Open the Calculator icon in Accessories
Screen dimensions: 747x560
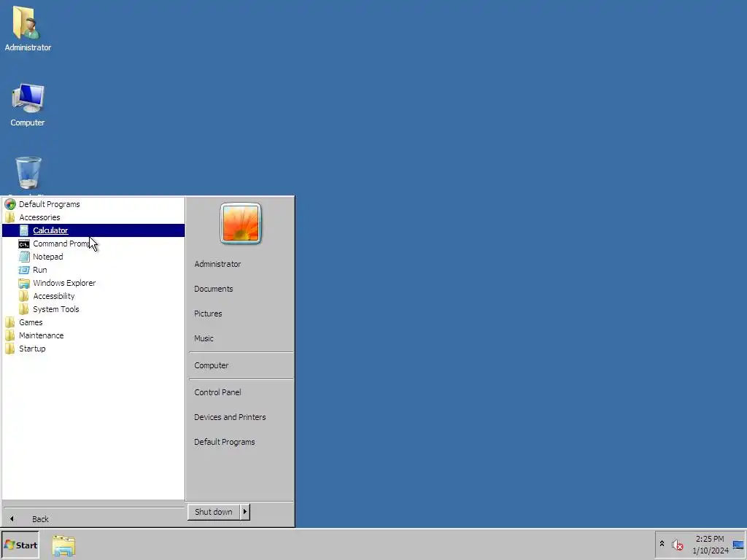point(24,230)
